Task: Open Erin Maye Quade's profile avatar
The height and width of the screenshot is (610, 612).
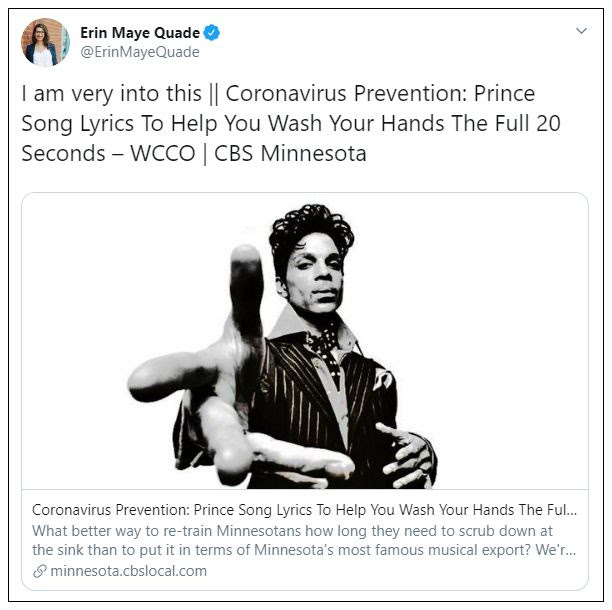Action: pos(45,42)
